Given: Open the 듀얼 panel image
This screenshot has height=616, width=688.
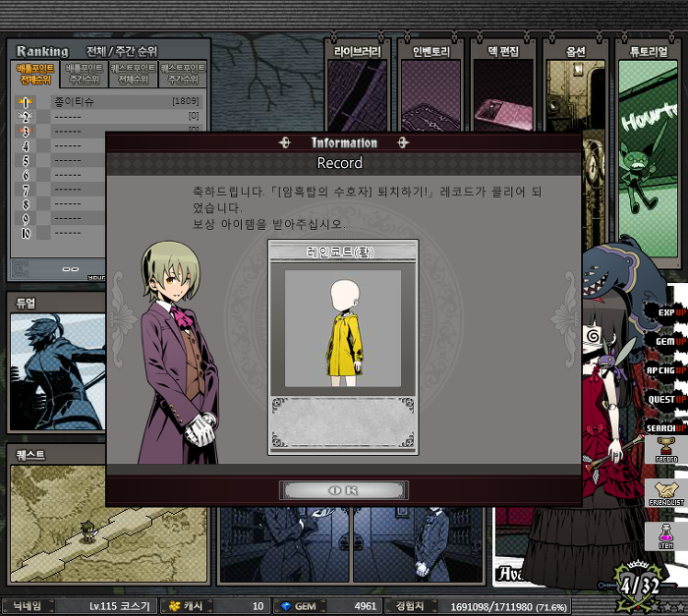Looking at the screenshot, I should (x=58, y=372).
